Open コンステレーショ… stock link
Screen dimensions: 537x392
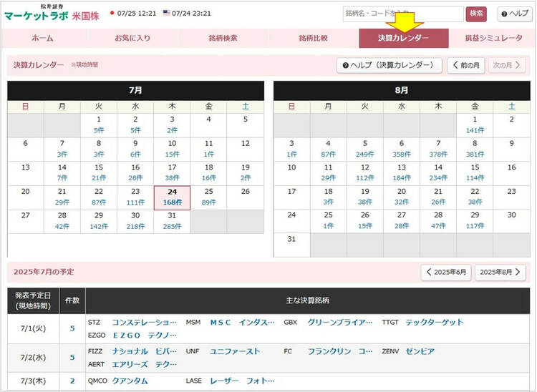click(144, 323)
